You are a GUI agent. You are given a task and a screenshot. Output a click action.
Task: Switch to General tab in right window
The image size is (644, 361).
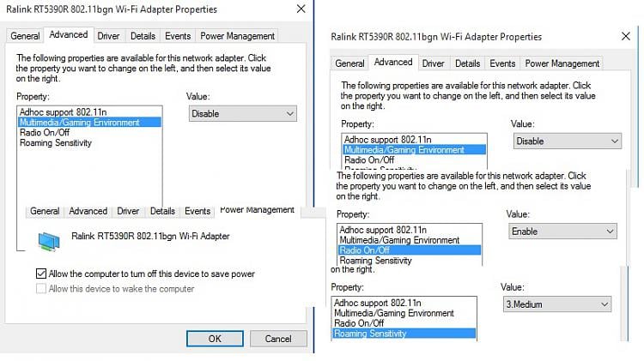(350, 63)
